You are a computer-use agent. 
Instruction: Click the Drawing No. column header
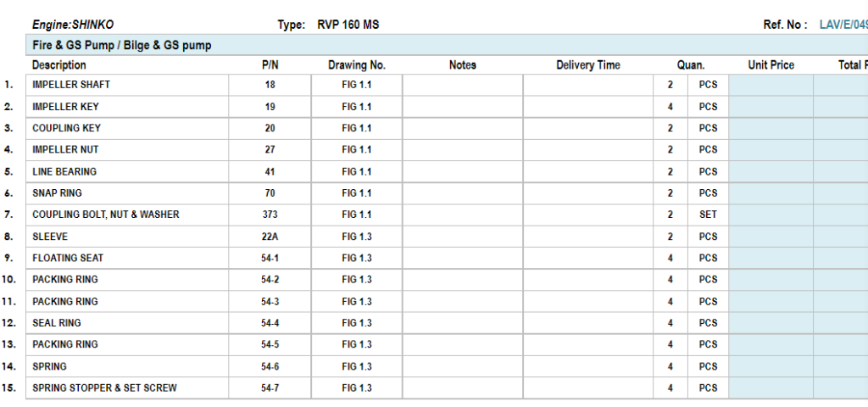(x=357, y=64)
